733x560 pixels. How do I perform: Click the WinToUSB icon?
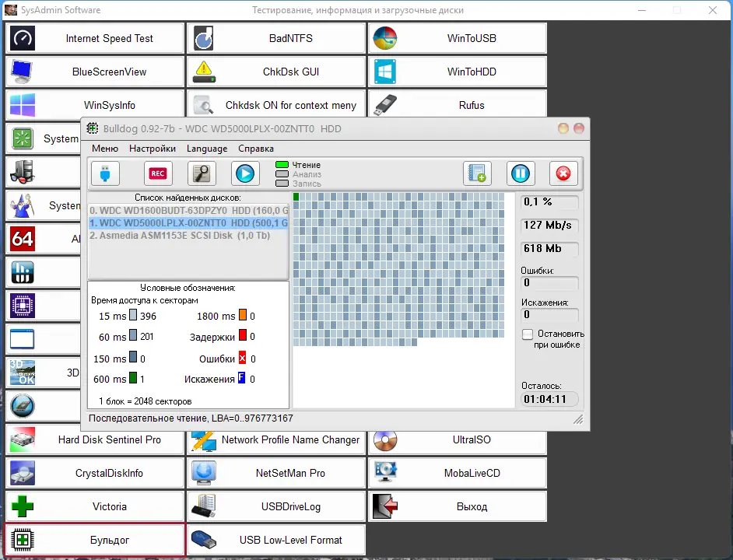(384, 38)
